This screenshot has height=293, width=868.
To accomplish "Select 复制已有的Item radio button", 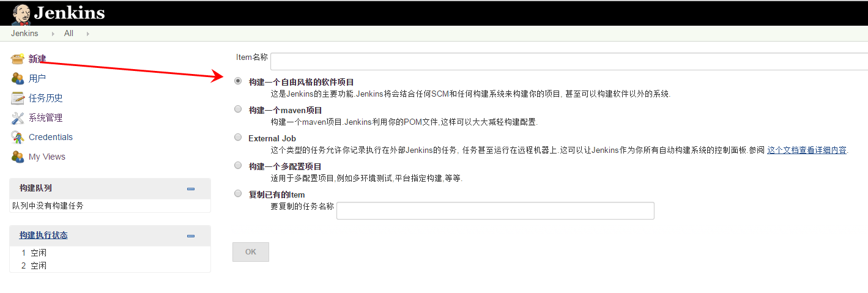I will click(238, 193).
